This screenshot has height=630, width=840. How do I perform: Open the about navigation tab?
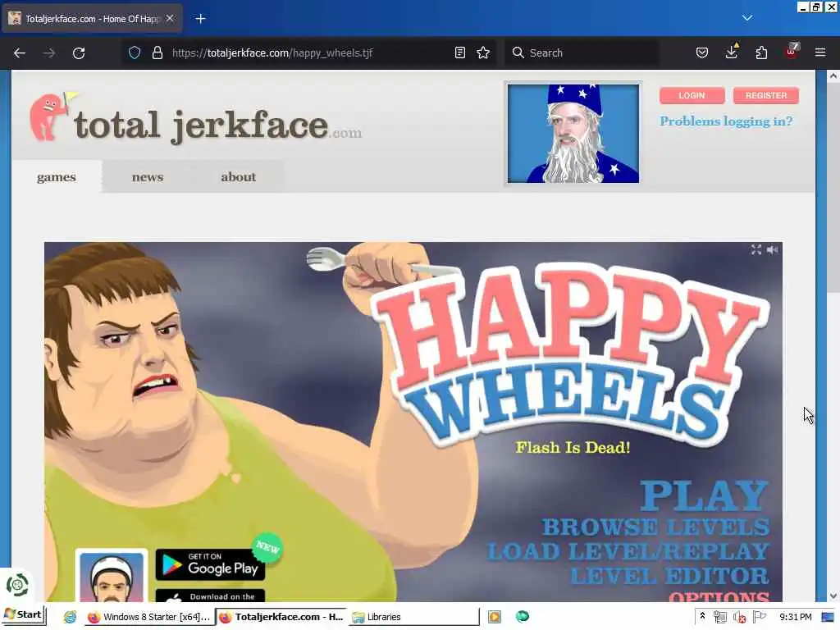(x=239, y=177)
